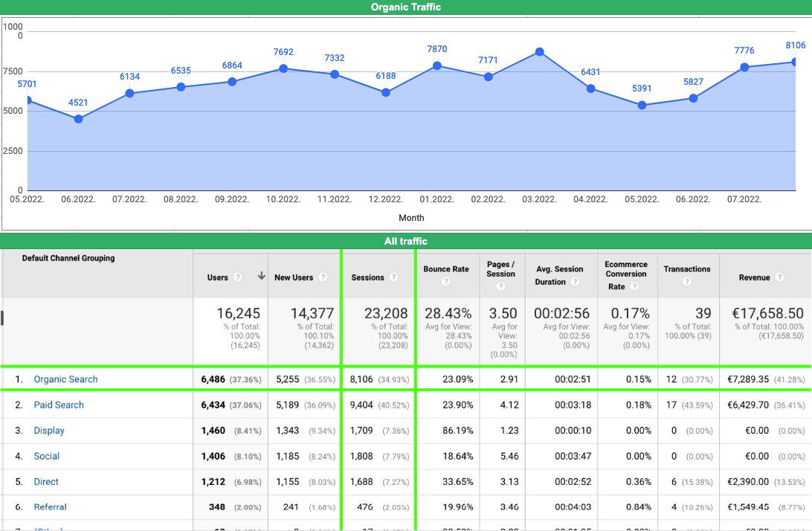Show the Revenue column help tooltip icon
812x531 pixels.
click(x=779, y=277)
